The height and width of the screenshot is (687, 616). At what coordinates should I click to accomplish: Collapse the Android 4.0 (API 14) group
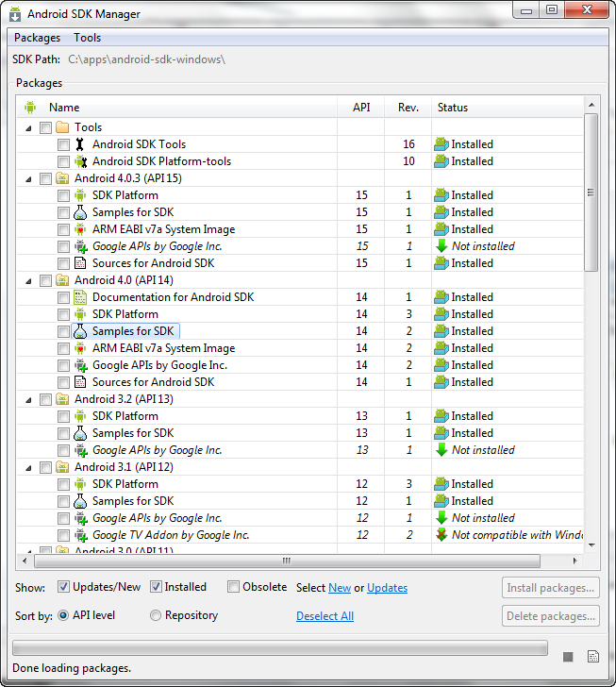28,281
